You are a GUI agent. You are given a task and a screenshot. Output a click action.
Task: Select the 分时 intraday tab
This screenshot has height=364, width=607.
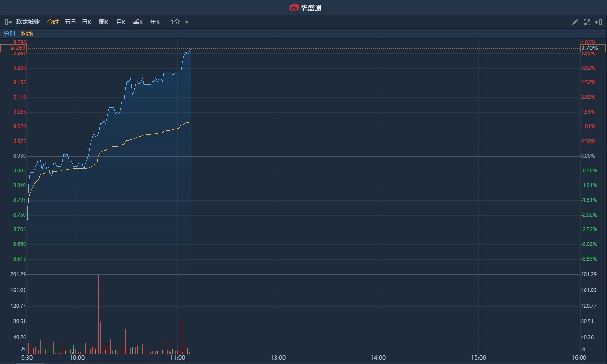pos(53,22)
